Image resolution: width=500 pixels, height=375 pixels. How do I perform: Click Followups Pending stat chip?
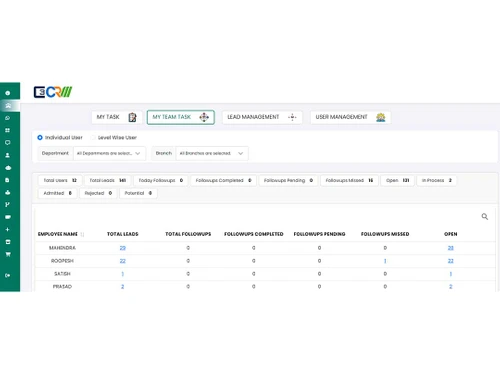288,180
